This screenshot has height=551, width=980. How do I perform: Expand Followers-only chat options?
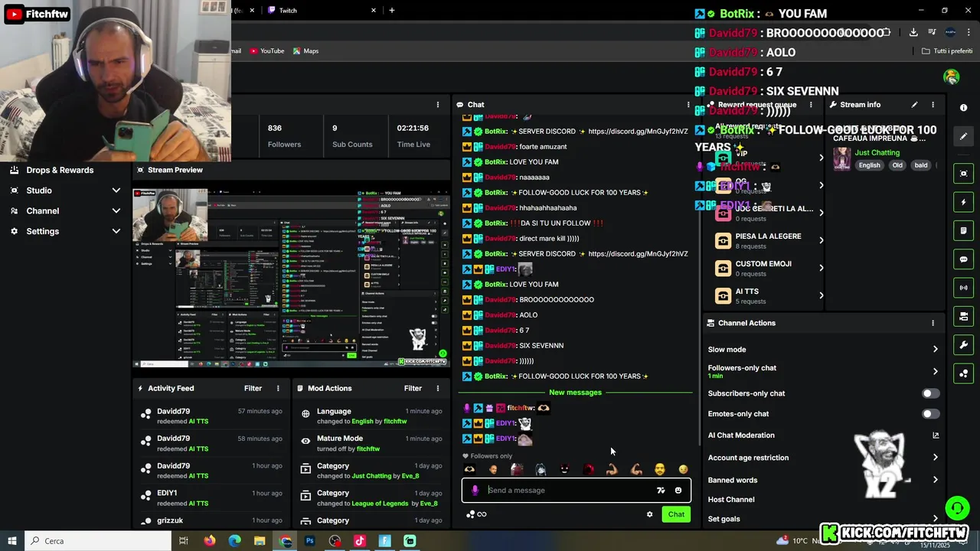pos(935,371)
